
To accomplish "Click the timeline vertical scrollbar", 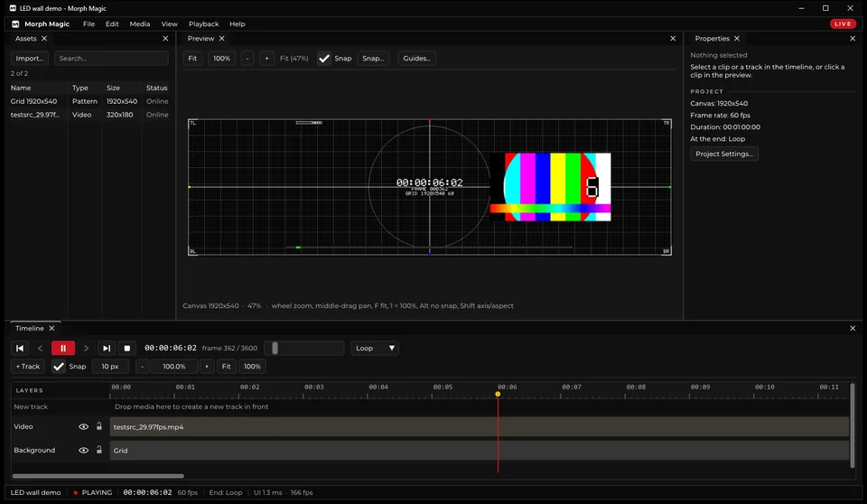I will [x=852, y=425].
